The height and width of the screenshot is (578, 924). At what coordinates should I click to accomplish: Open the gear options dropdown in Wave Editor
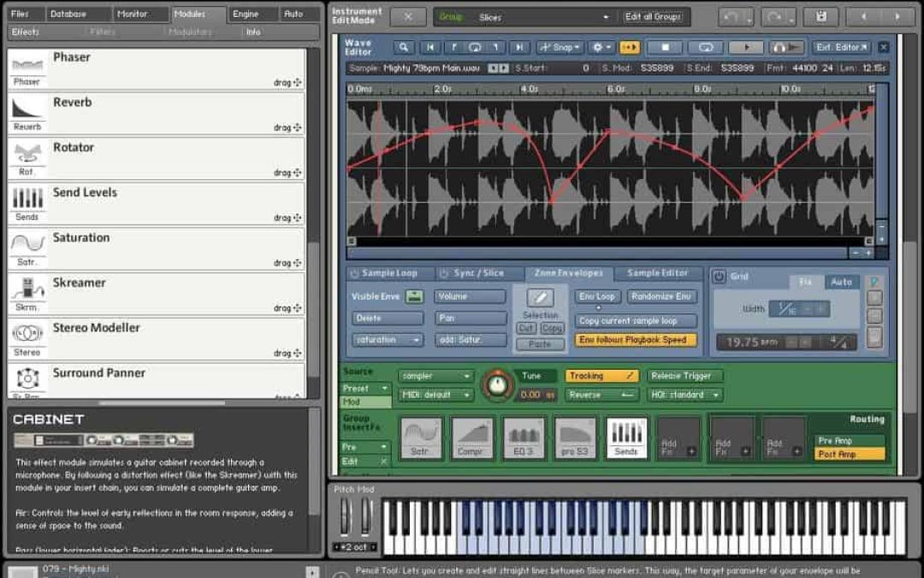pos(601,47)
